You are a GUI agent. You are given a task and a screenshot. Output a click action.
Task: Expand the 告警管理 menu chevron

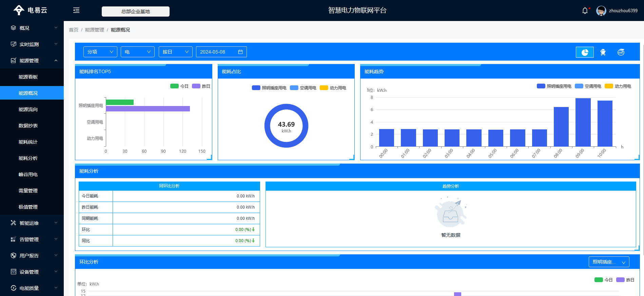(56, 239)
